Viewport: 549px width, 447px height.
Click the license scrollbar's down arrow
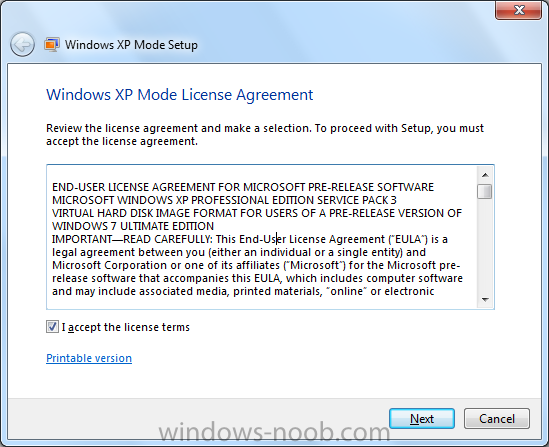(x=485, y=300)
